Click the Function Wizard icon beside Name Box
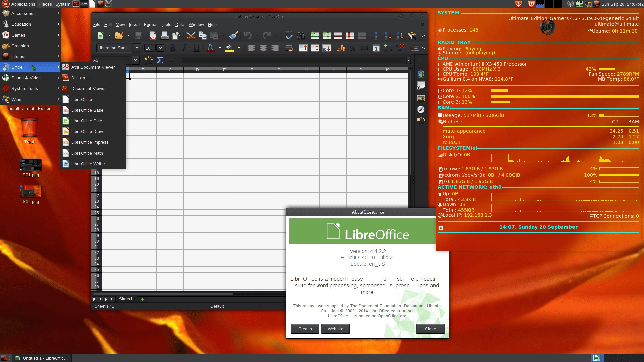This screenshot has height=362, width=644. tap(148, 60)
